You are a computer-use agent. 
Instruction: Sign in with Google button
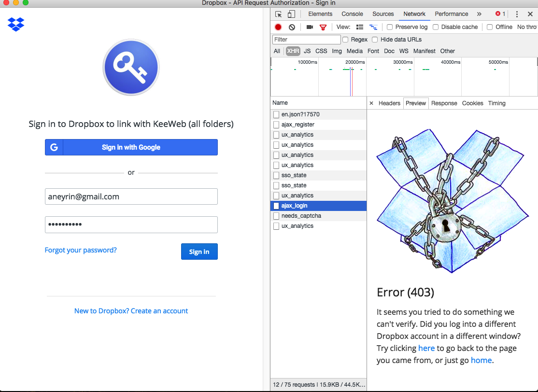pos(131,147)
